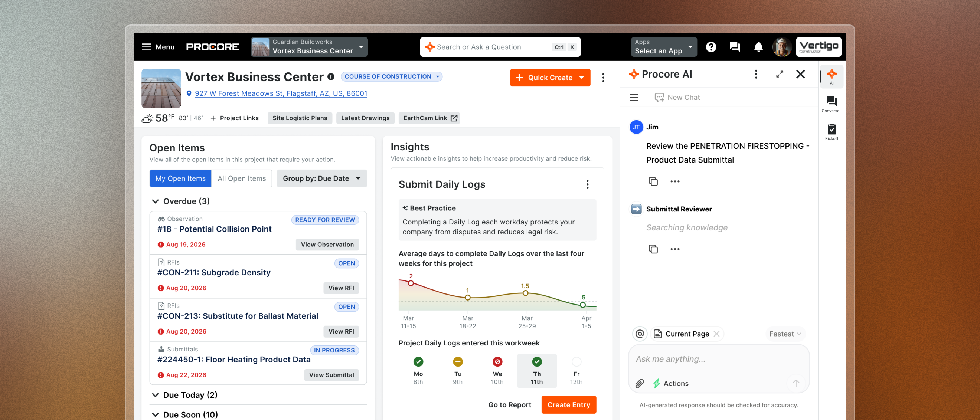The image size is (980, 420).
Task: Click the Quick Create button
Action: pyautogui.click(x=550, y=78)
